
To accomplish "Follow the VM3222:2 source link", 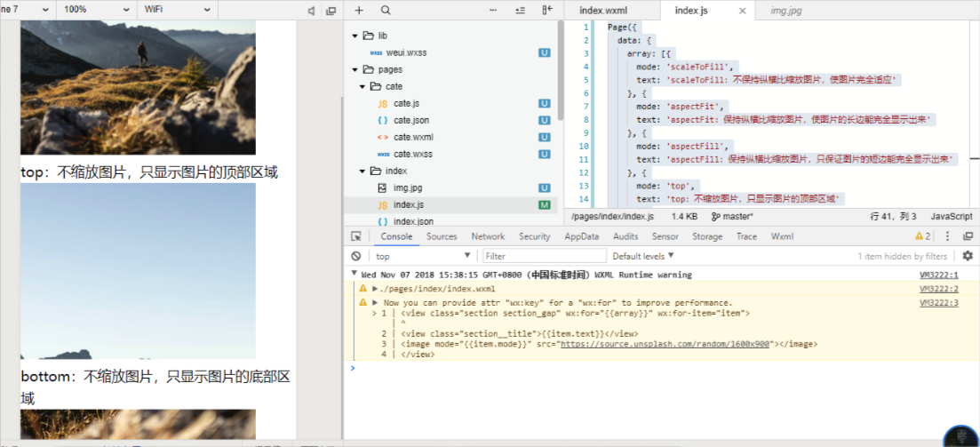I will [x=939, y=289].
